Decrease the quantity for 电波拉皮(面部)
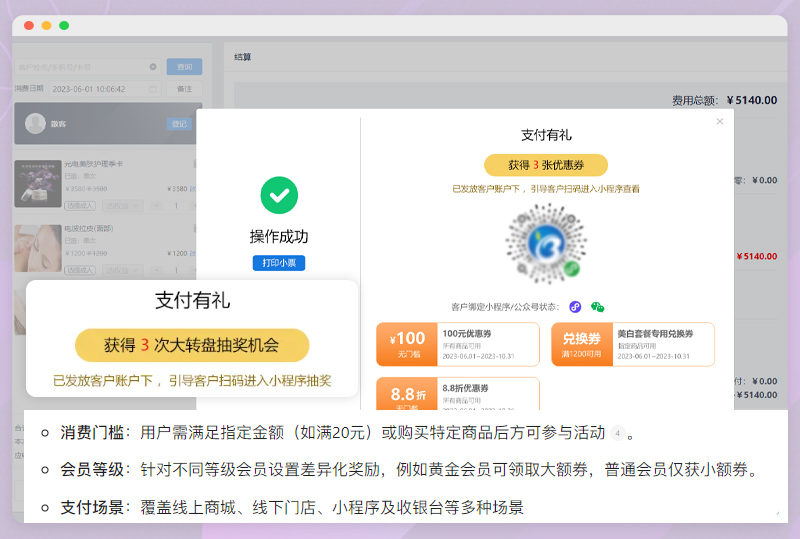 click(157, 270)
